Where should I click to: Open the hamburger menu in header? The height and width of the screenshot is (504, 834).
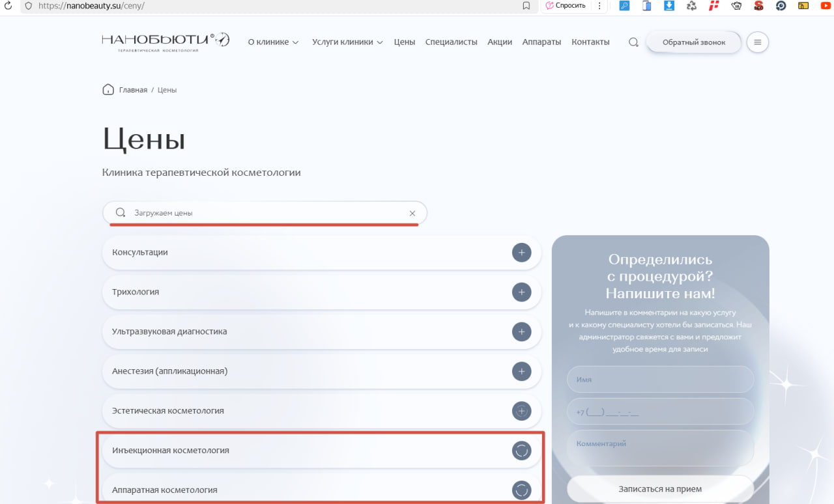pyautogui.click(x=757, y=42)
